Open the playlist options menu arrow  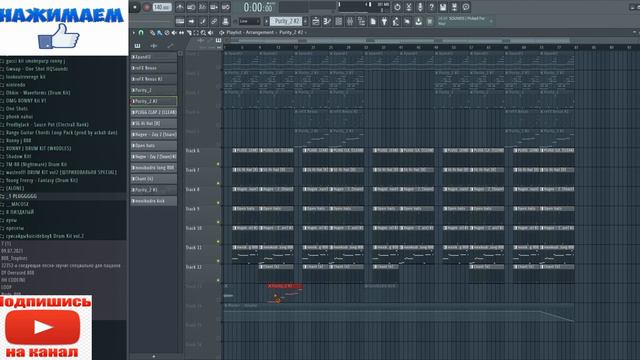[x=133, y=33]
